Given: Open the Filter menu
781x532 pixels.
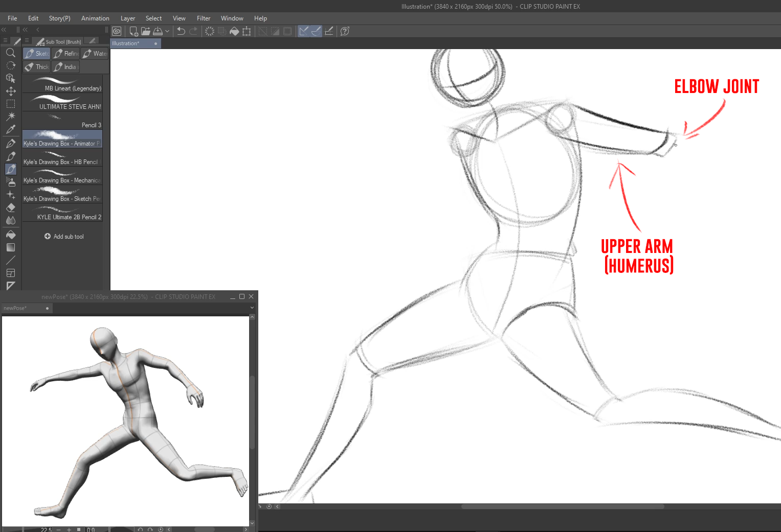Looking at the screenshot, I should point(203,18).
